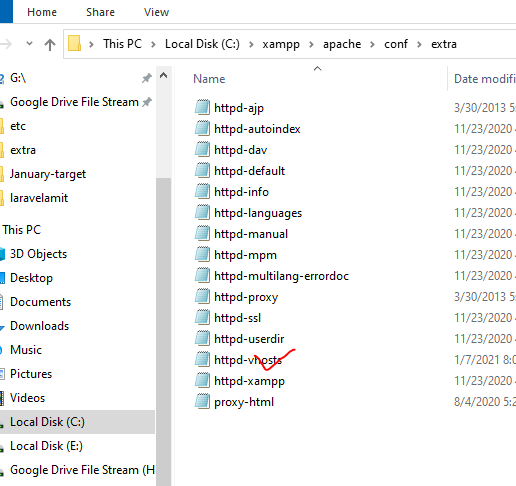Click the httpd-ssl file icon
Viewport: 516px width, 486px height.
click(x=202, y=317)
